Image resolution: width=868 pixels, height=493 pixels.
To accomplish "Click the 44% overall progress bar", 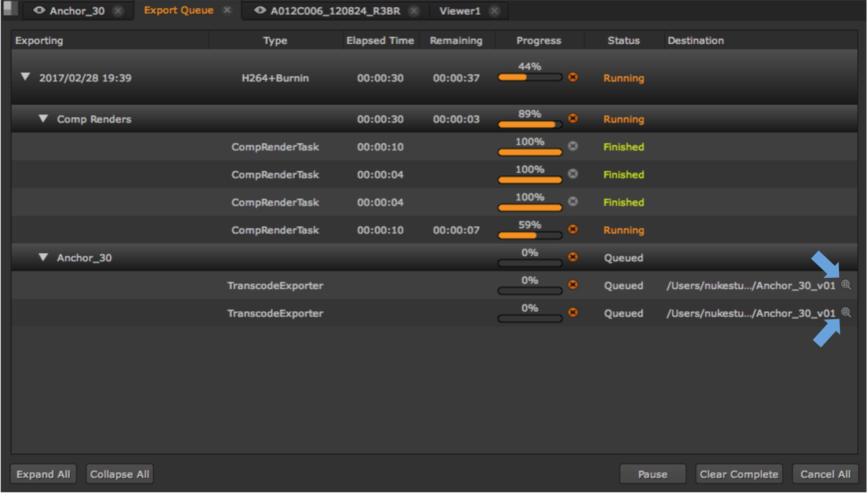I will click(530, 77).
